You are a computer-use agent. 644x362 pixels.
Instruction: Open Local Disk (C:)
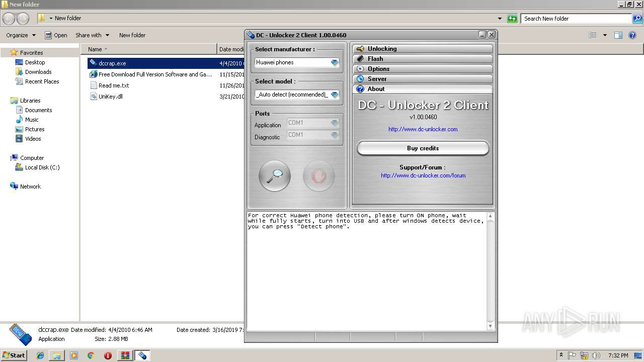click(x=42, y=167)
